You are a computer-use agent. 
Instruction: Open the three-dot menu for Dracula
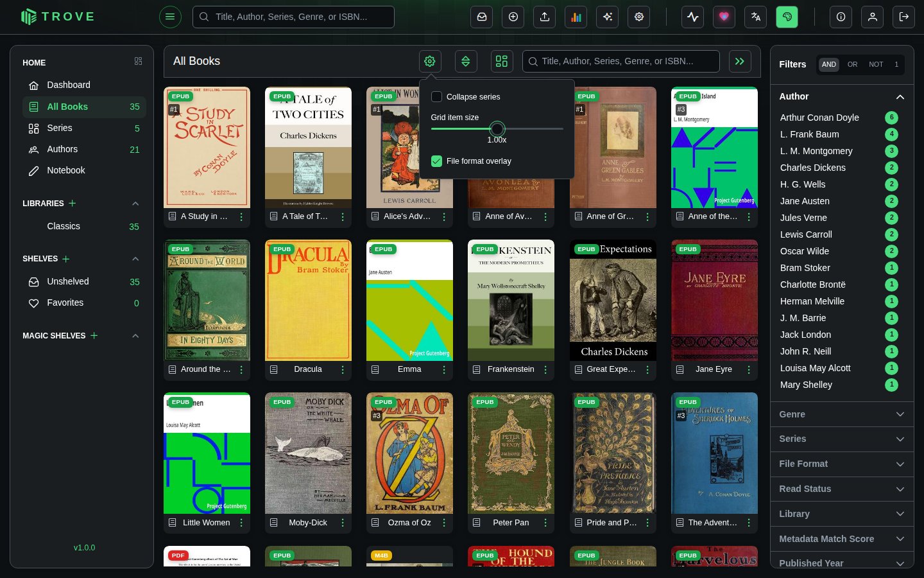[343, 369]
